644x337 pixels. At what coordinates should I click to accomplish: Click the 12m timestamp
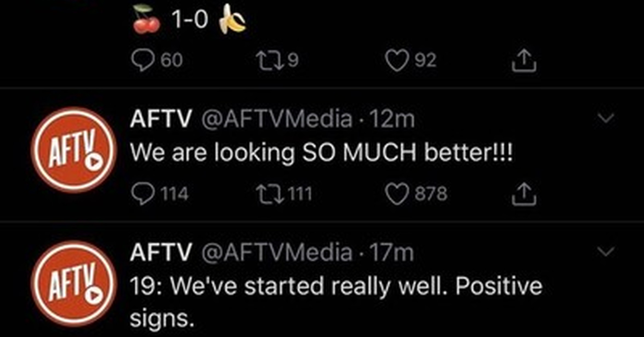392,119
